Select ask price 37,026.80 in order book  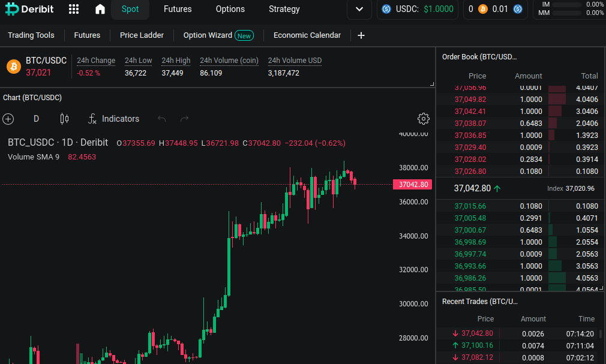pos(470,171)
